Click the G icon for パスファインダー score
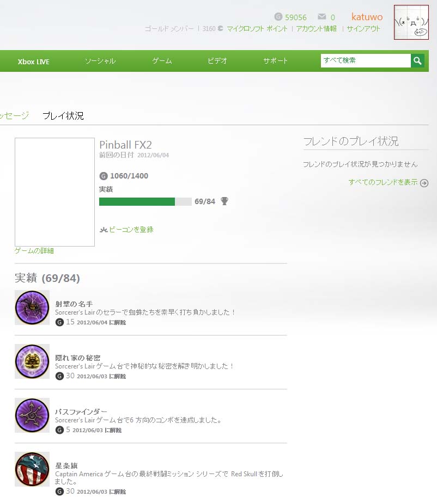Image resolution: width=437 pixels, height=504 pixels. (x=59, y=430)
